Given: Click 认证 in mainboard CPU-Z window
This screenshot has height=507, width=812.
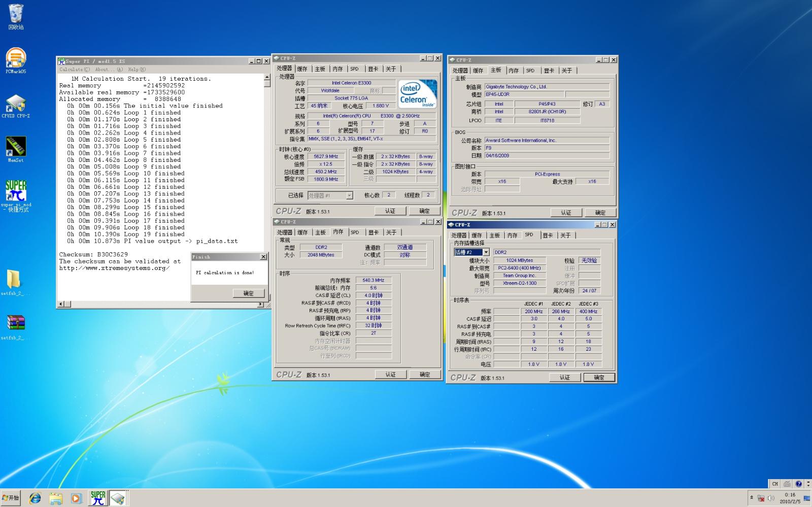Looking at the screenshot, I should point(566,213).
